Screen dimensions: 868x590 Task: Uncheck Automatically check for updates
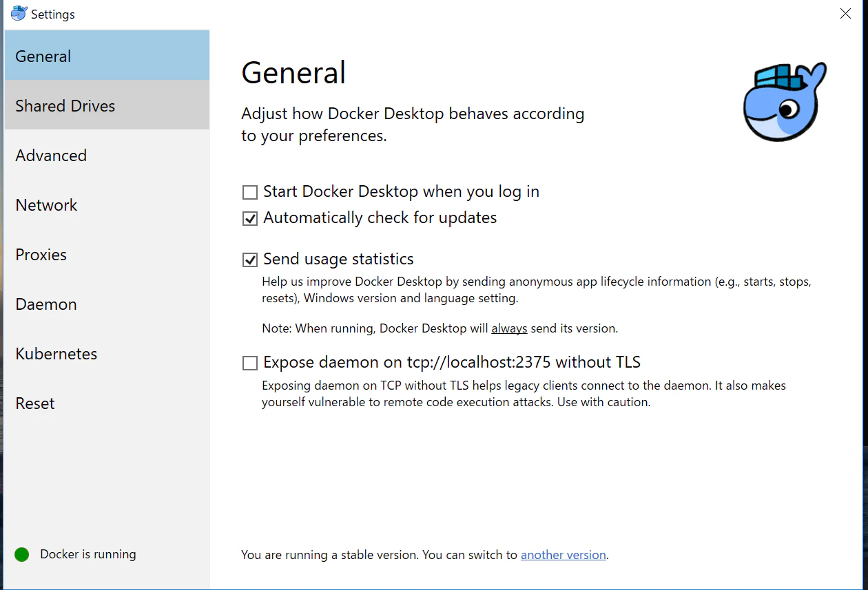[x=250, y=218]
